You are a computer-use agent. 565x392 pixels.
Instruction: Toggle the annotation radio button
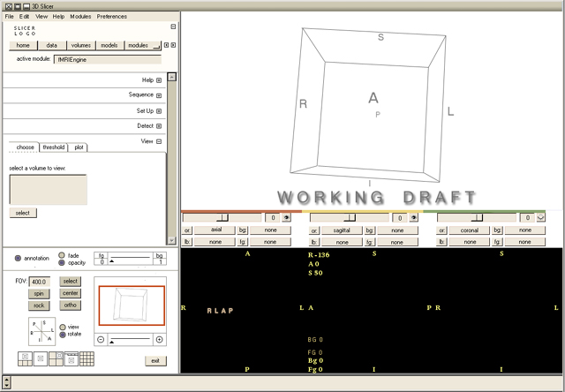tap(18, 258)
